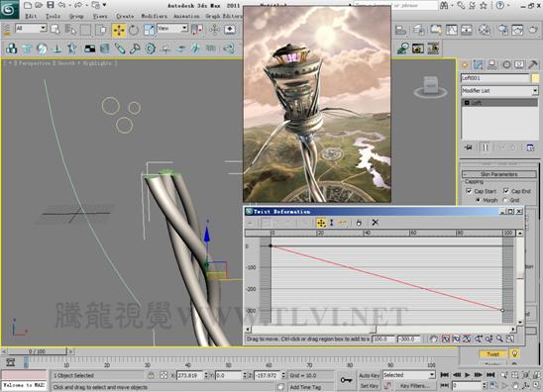Open the Modifier List dropdown
This screenshot has width=543, height=392.
coord(499,91)
